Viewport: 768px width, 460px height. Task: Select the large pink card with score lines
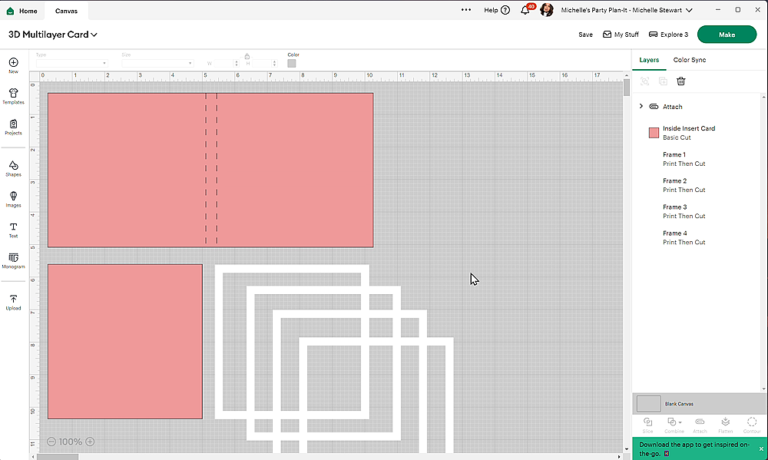coord(211,170)
